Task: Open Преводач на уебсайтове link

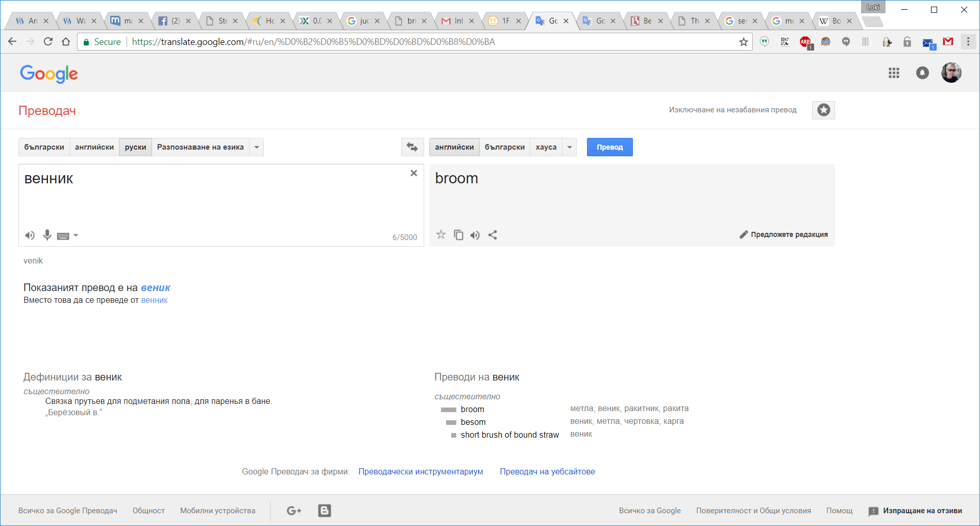Action: coord(547,471)
